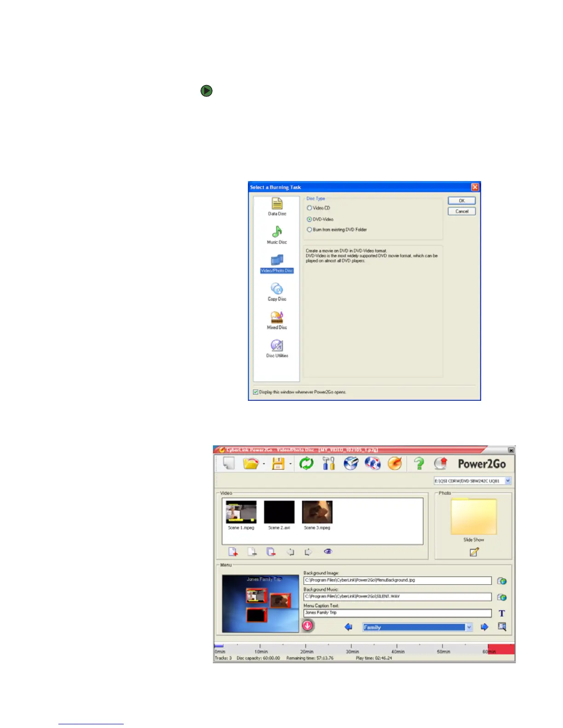This screenshot has height=728, width=563.
Task: Expand the arrow beside the save icon
Action: (290, 464)
